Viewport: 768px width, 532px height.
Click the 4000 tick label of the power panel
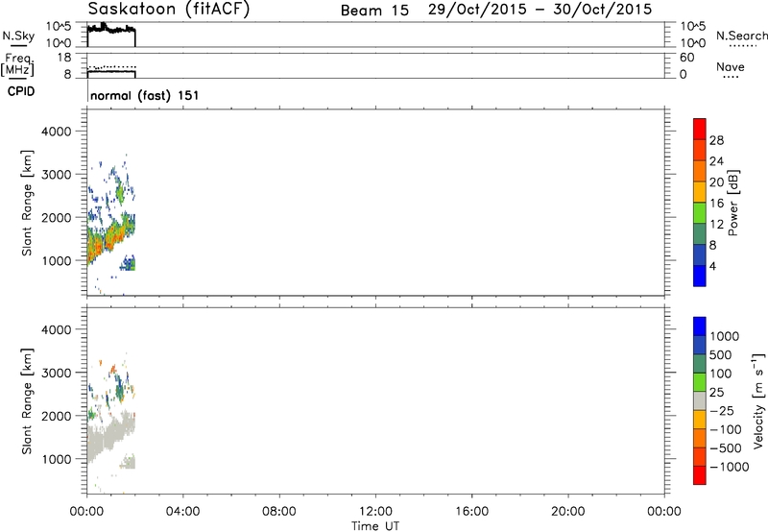click(57, 132)
